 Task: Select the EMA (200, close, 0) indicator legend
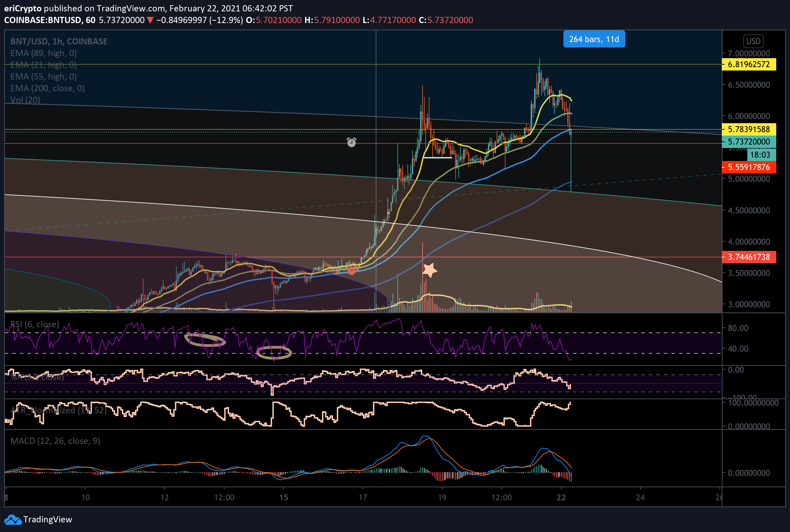(x=48, y=88)
